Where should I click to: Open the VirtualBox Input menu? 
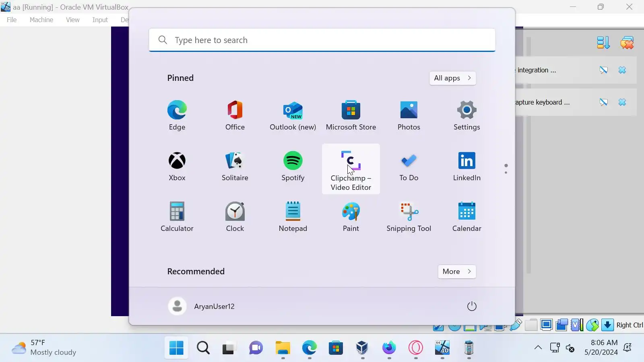coord(100,20)
